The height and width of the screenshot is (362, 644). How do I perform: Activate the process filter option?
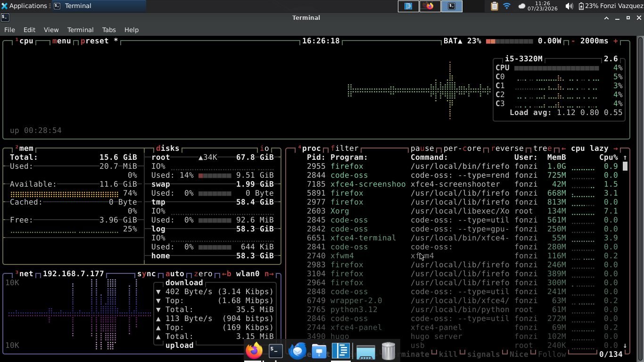click(x=345, y=148)
